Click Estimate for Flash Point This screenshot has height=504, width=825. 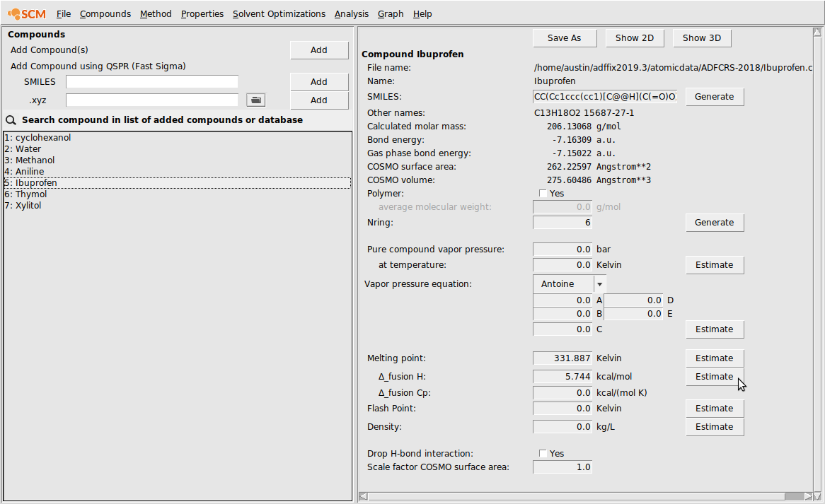tap(714, 409)
